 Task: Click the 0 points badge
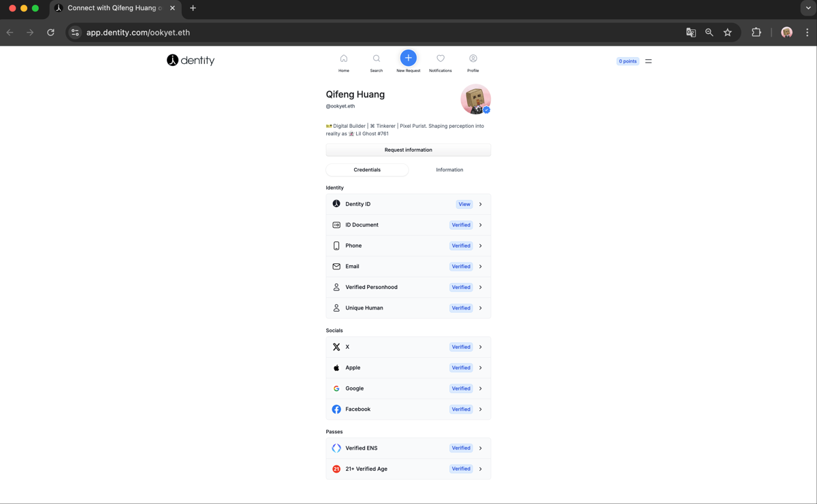point(628,61)
